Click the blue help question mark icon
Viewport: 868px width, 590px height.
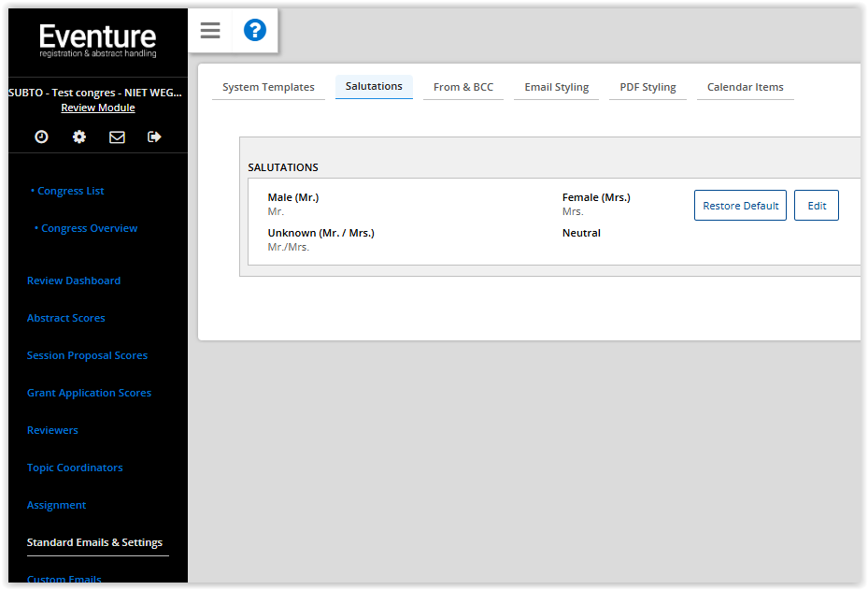[x=255, y=31]
